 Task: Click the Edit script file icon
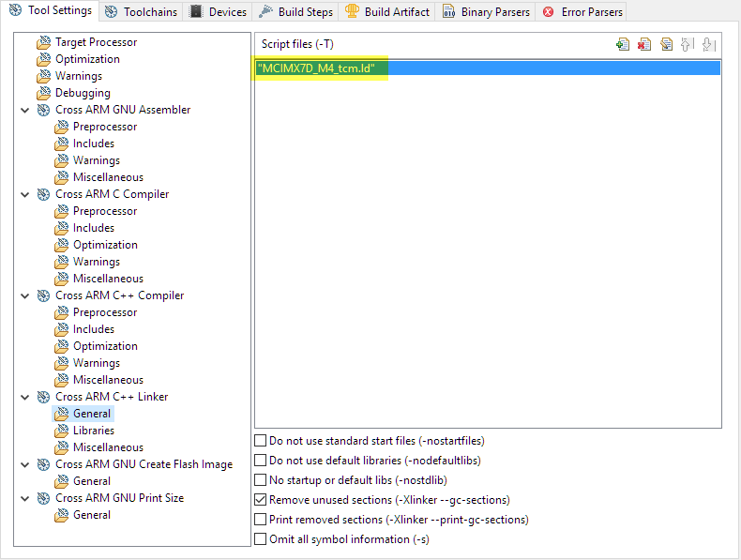coord(666,44)
